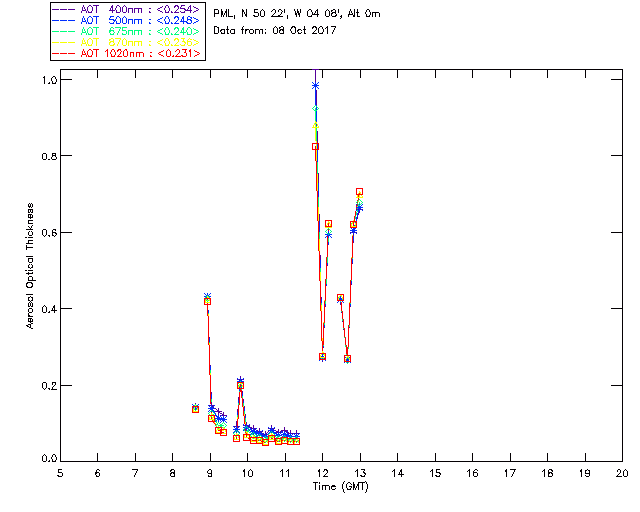Click the red square marker at 0.7 near 13:00

[x=359, y=191]
